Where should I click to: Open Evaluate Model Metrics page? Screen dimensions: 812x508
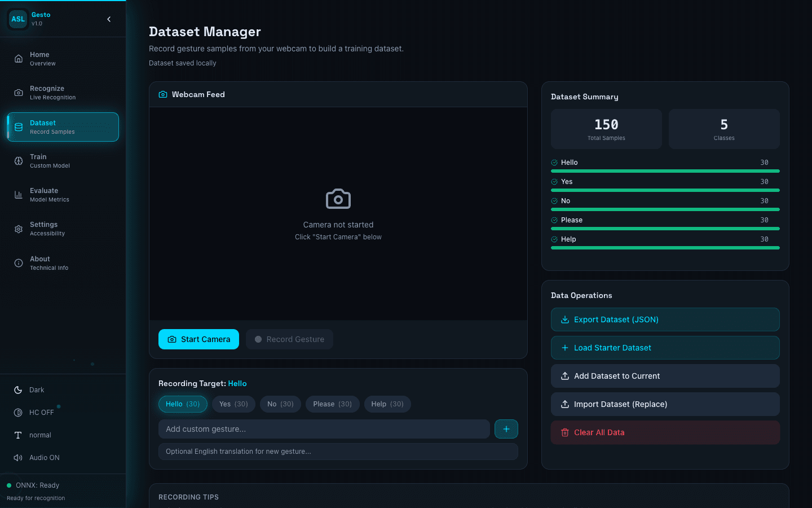tap(63, 195)
